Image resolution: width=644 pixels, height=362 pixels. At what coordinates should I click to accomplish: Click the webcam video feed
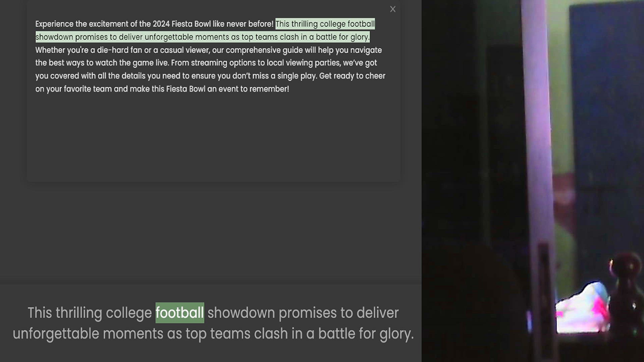(x=533, y=181)
